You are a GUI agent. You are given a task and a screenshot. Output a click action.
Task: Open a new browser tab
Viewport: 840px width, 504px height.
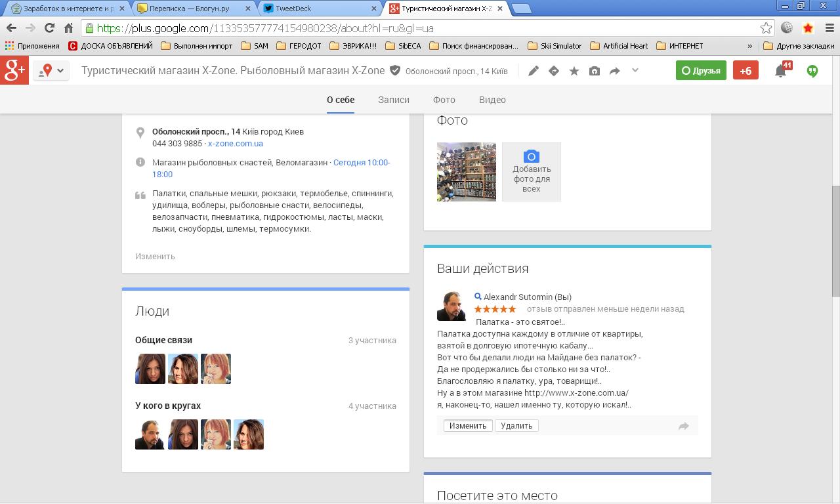[x=521, y=9]
